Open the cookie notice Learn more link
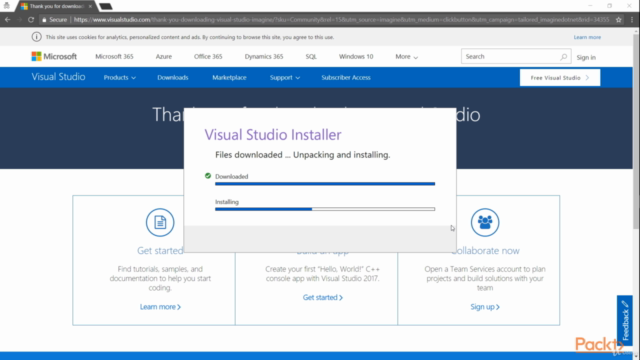The height and width of the screenshot is (360, 640). point(587,37)
